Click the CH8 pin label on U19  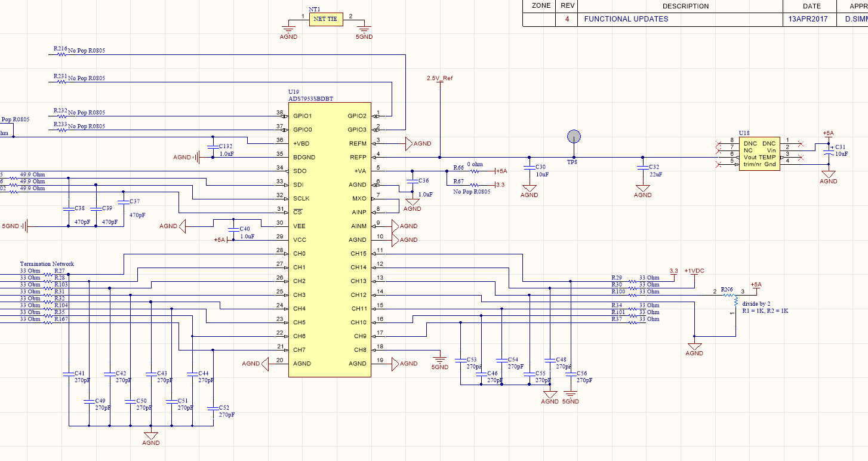pyautogui.click(x=360, y=350)
